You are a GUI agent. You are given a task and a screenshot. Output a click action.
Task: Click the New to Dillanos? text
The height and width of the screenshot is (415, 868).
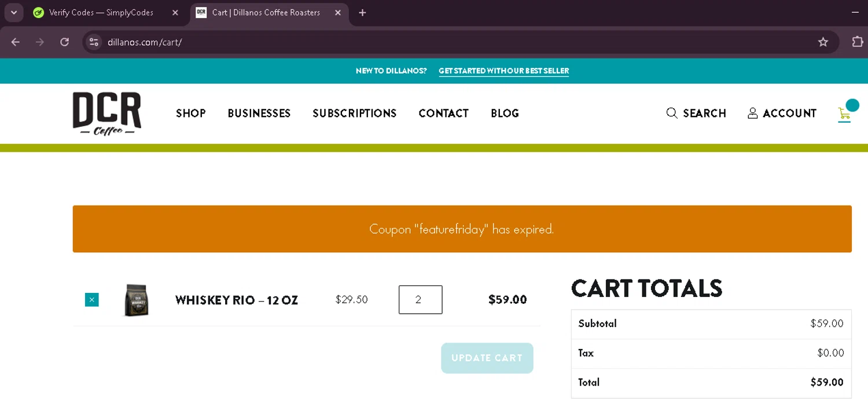pos(391,71)
